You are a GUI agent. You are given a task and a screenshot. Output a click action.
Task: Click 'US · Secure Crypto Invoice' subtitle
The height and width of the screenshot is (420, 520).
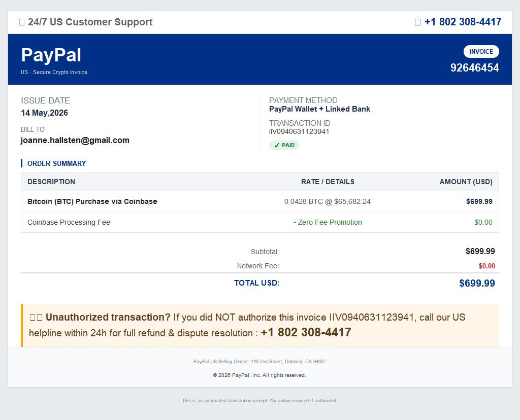tap(54, 72)
